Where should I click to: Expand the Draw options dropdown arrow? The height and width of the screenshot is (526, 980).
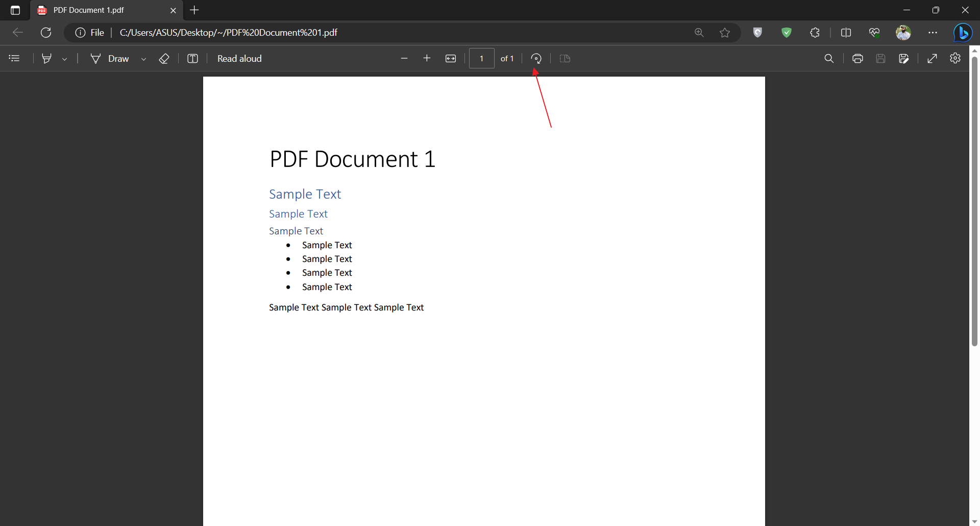tap(144, 59)
